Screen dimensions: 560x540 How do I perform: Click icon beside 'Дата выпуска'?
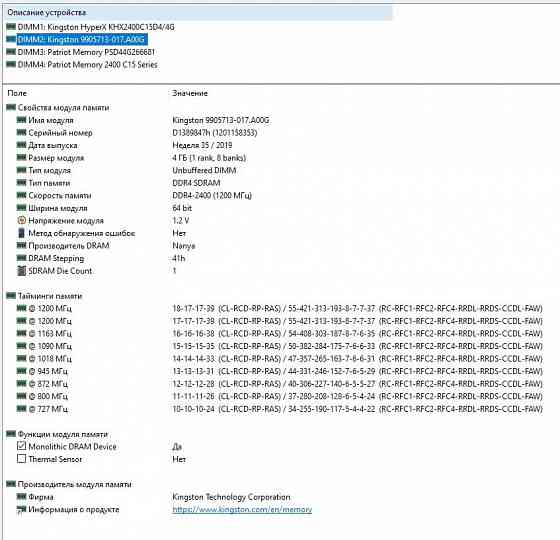21,145
